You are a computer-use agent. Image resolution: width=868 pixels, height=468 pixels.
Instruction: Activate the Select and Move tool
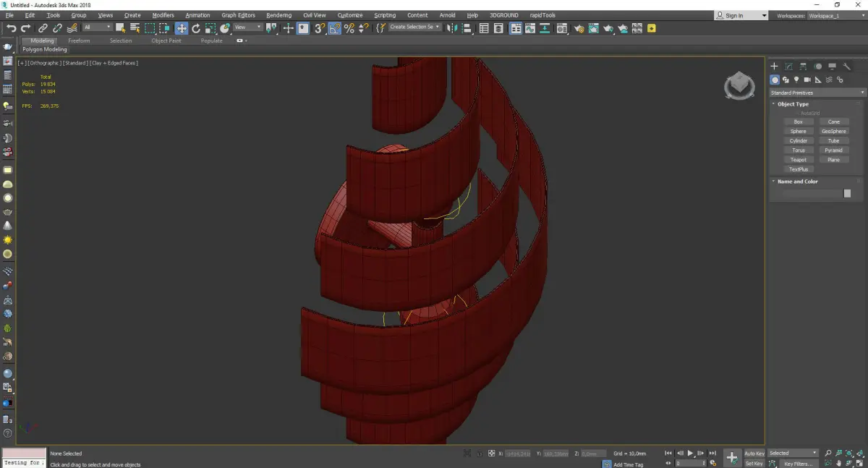[181, 28]
